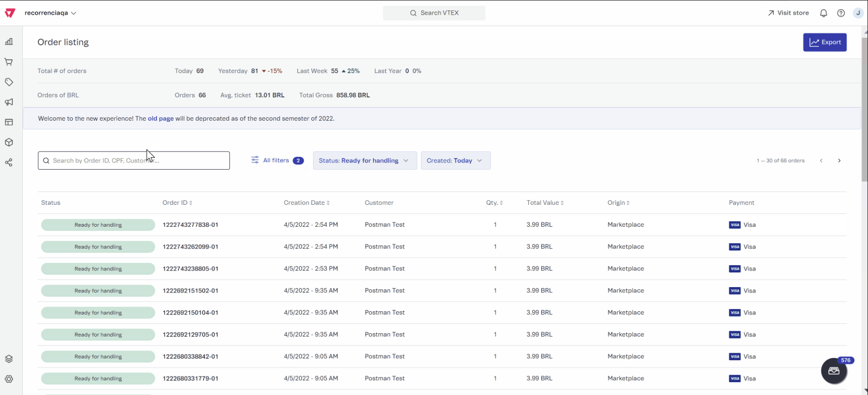Click the Export button
This screenshot has width=868, height=395.
point(824,42)
